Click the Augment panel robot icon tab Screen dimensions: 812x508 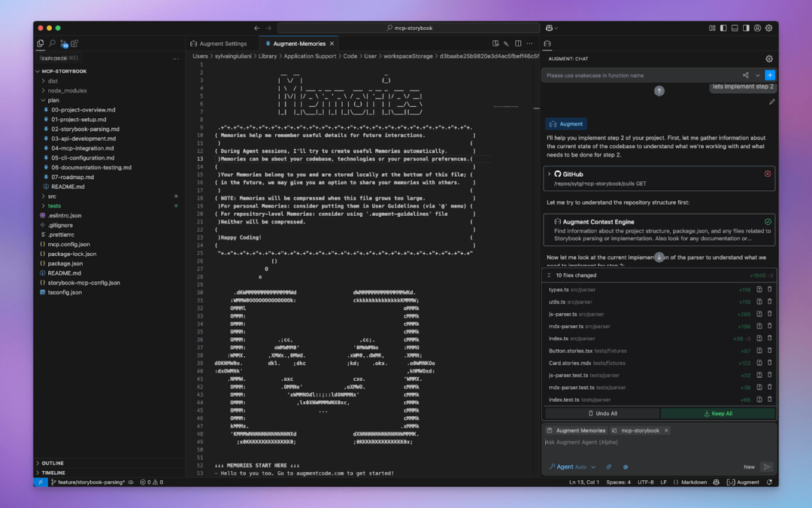[x=547, y=44]
